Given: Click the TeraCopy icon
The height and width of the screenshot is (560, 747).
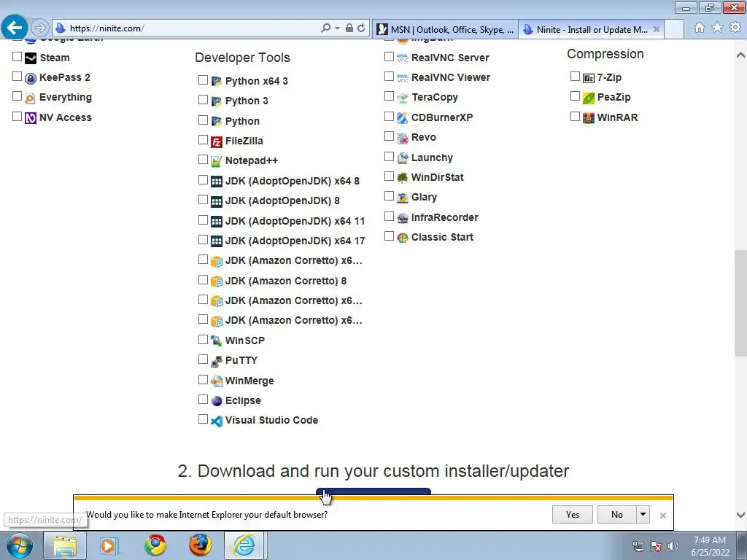Looking at the screenshot, I should tap(403, 98).
